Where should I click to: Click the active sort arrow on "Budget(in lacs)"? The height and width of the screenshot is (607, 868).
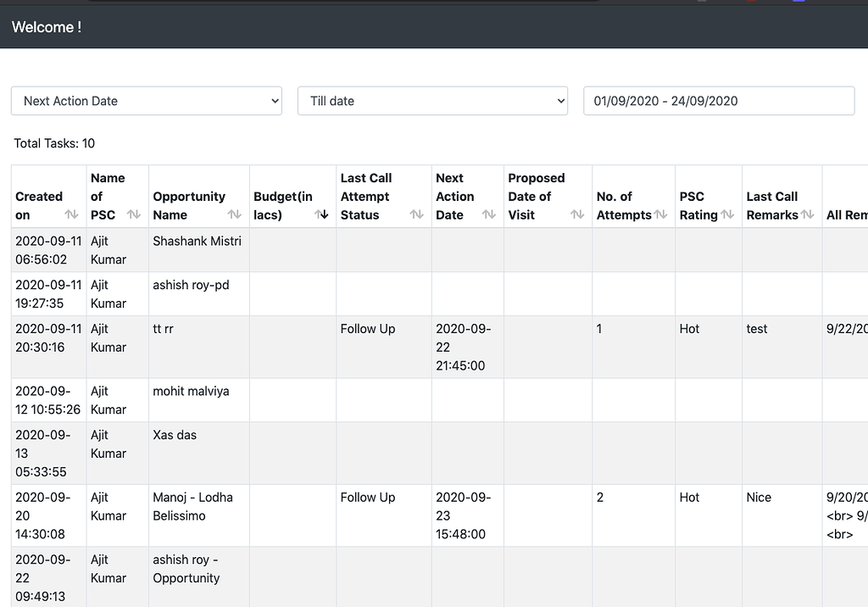(321, 216)
